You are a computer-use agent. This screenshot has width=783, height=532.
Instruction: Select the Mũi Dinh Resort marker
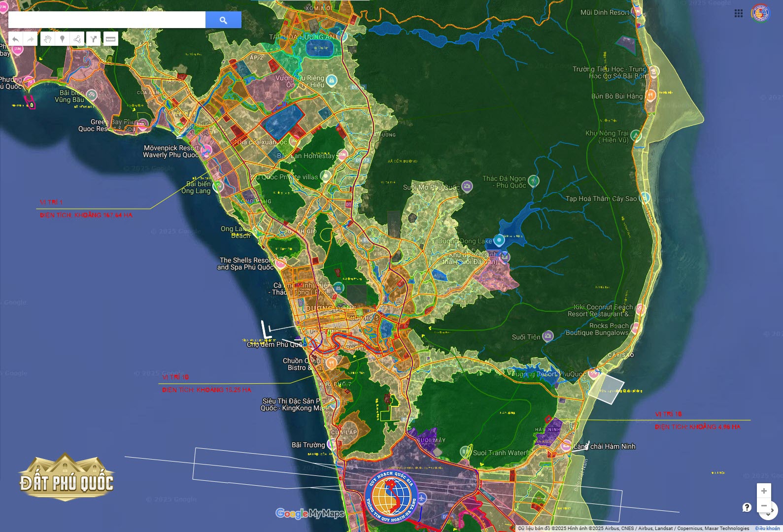point(637,11)
